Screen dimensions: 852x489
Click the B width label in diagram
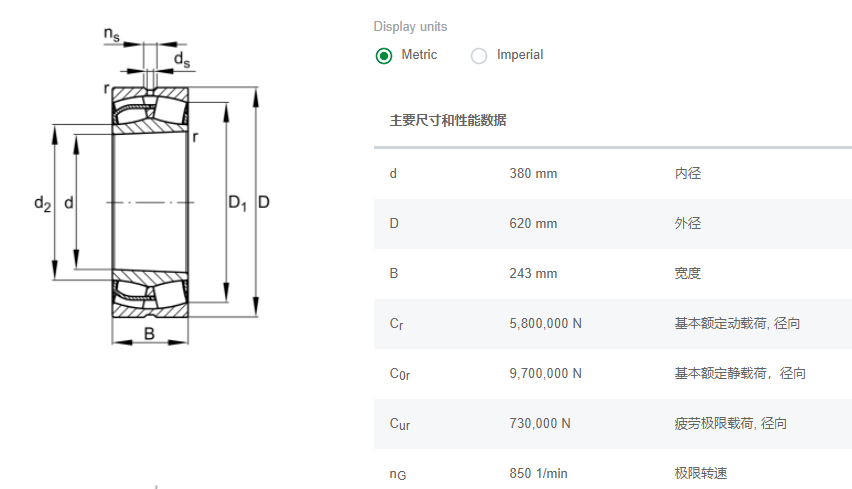149,334
